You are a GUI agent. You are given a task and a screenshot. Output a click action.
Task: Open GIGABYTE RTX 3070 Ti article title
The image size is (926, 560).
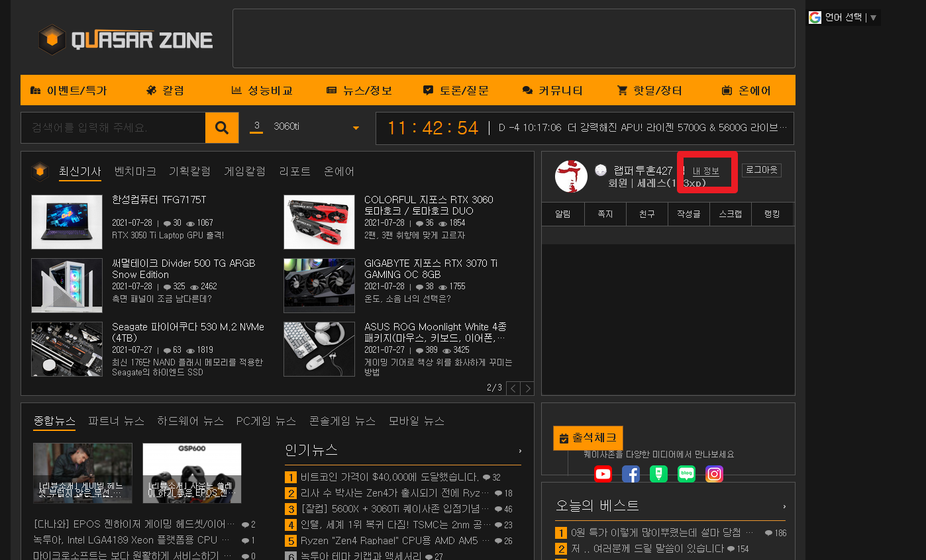point(431,269)
